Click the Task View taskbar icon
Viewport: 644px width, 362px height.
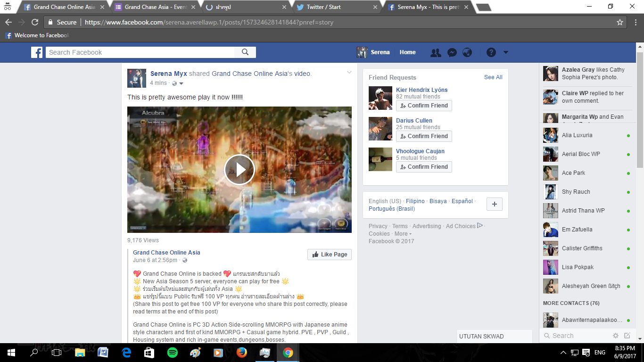(57, 353)
